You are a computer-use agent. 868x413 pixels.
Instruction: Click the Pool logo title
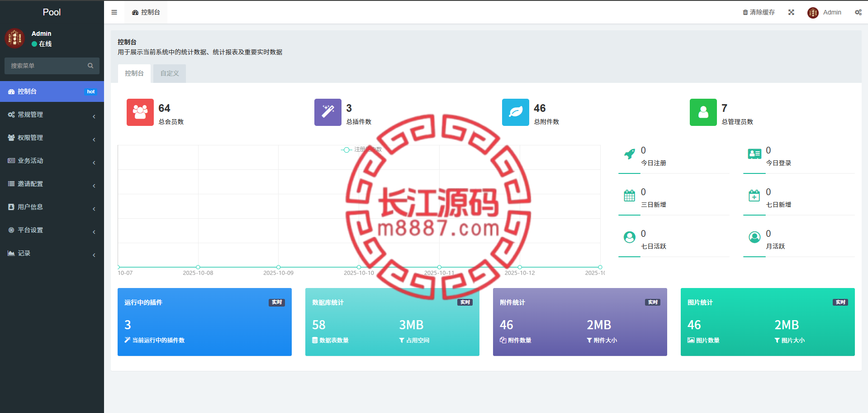click(x=52, y=12)
